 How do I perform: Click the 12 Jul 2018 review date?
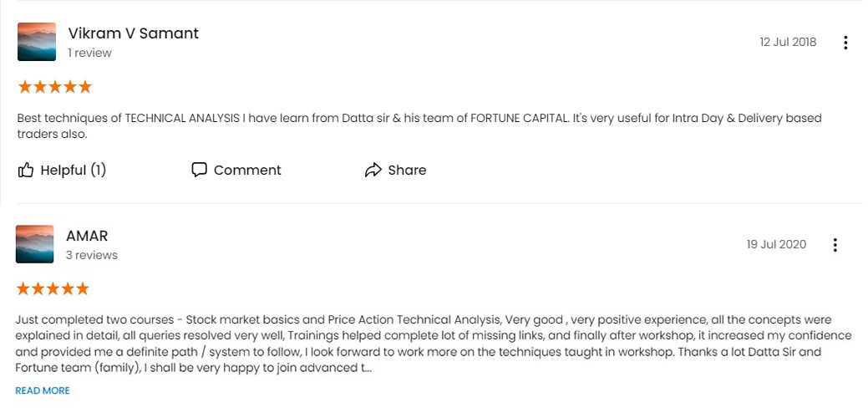click(788, 42)
